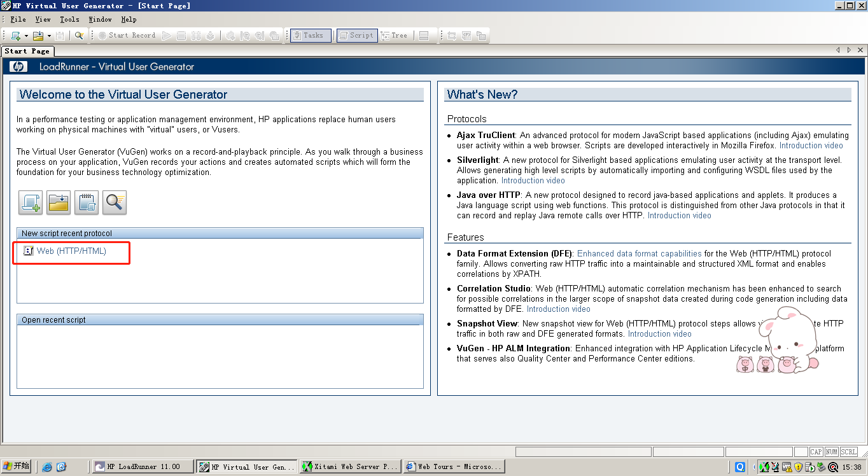This screenshot has height=476, width=868.
Task: Click the system clock showing 15:38
Action: (x=851, y=467)
